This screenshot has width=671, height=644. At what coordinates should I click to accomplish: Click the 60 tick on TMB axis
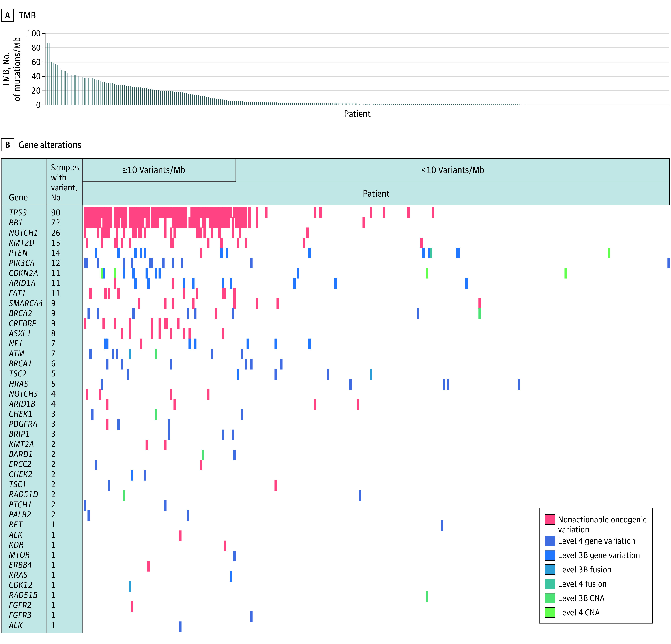36,62
